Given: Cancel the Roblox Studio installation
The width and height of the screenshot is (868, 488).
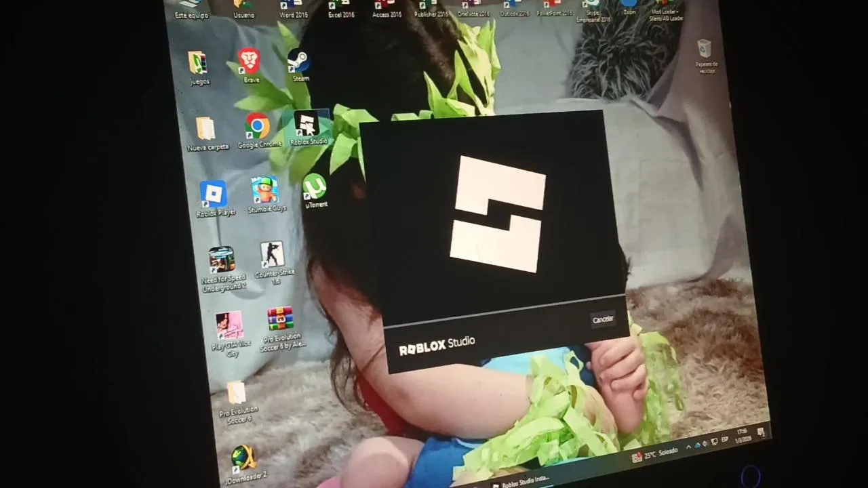Looking at the screenshot, I should point(603,319).
